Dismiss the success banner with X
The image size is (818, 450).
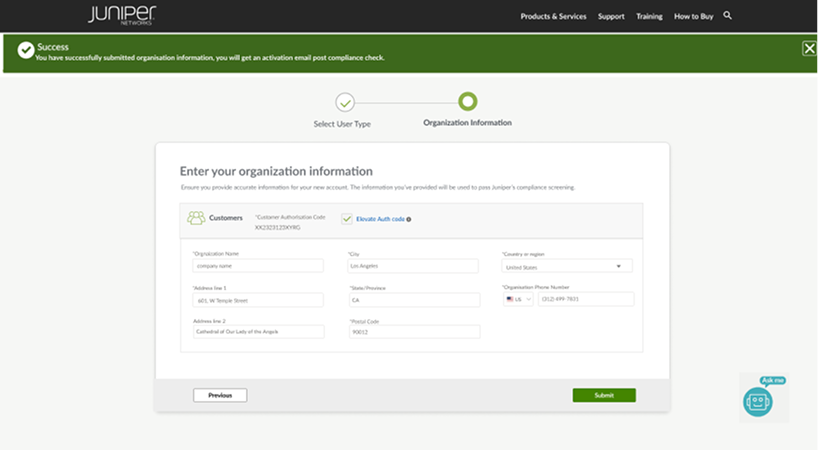point(809,48)
